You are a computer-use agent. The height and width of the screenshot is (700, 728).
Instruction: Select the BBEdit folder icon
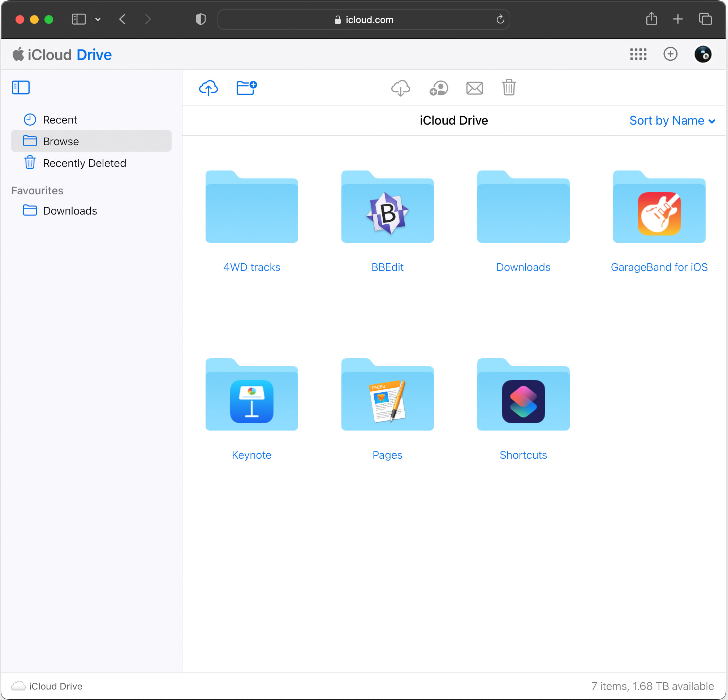[387, 207]
